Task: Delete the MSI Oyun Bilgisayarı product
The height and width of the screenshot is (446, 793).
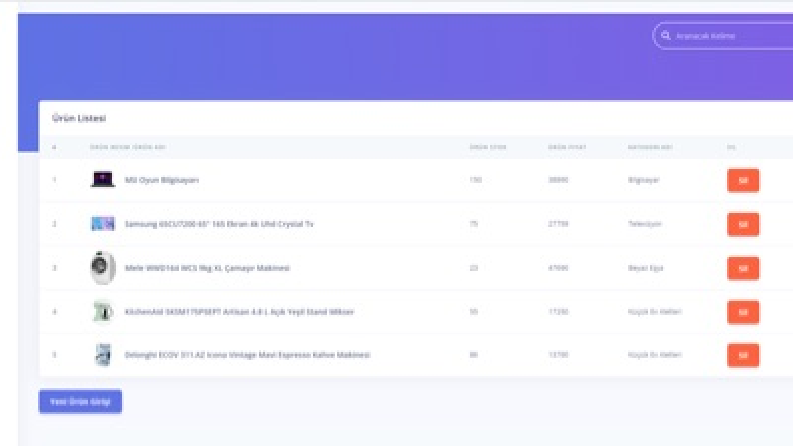Action: point(743,181)
